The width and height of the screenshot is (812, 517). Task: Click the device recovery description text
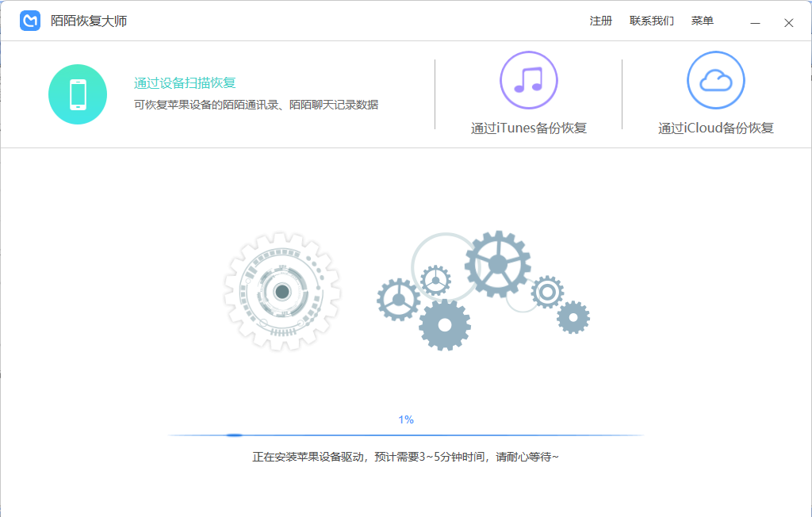coord(255,105)
